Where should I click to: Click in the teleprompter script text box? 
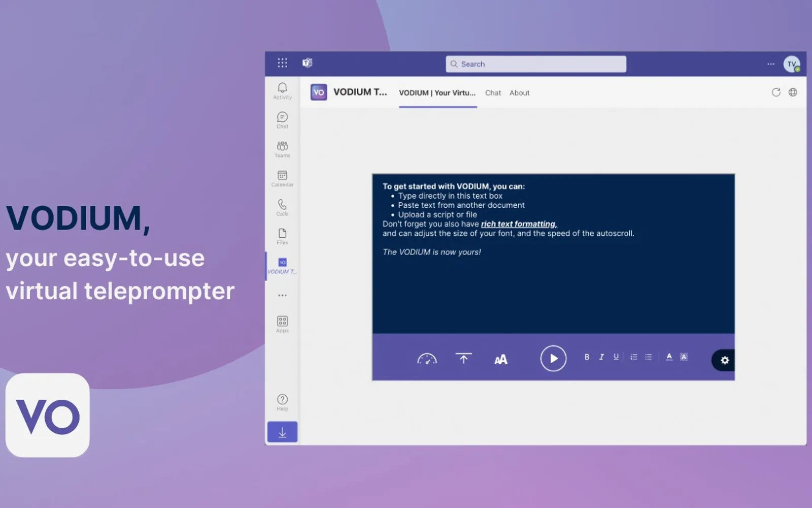click(x=553, y=254)
